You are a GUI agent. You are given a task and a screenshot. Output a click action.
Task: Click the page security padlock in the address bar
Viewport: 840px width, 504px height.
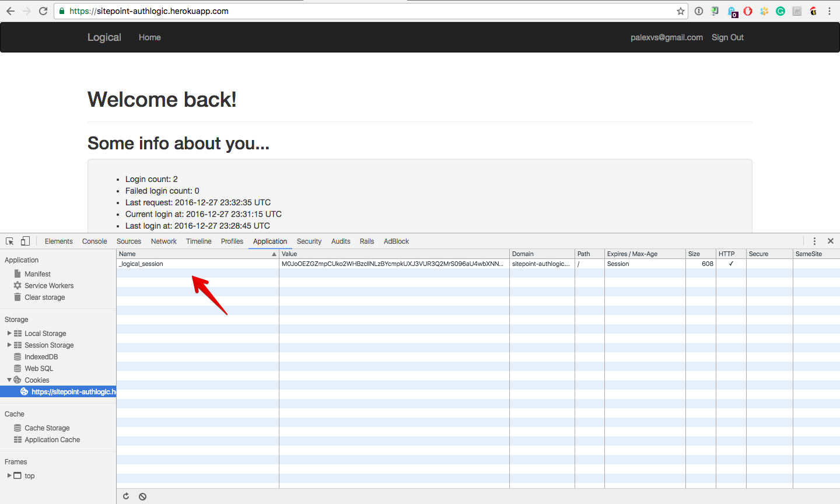62,10
